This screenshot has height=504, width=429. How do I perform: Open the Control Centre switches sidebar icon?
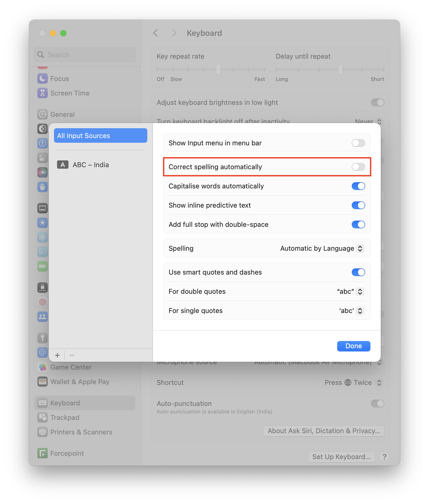43,158
